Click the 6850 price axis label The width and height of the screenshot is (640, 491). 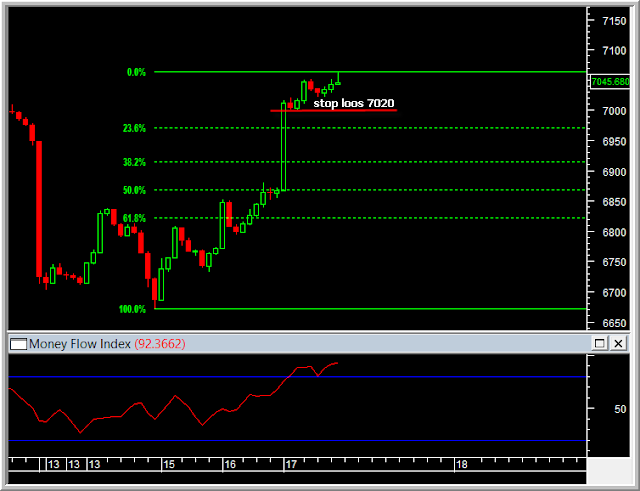614,202
